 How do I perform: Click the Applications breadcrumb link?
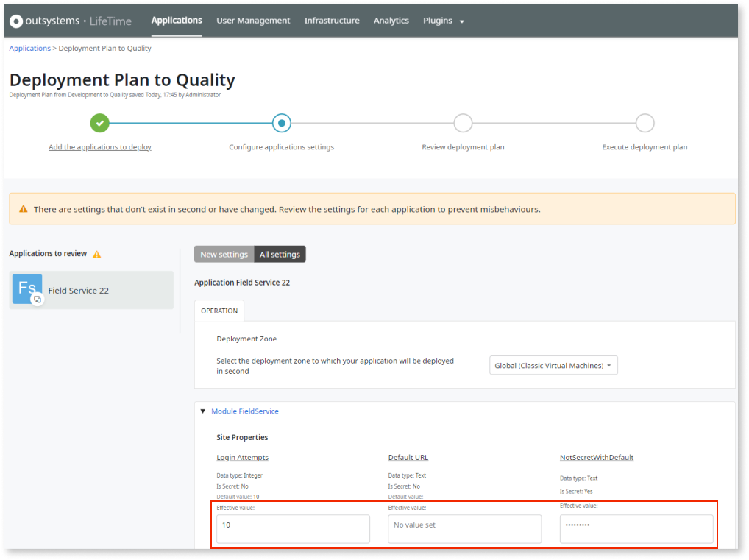pyautogui.click(x=29, y=49)
